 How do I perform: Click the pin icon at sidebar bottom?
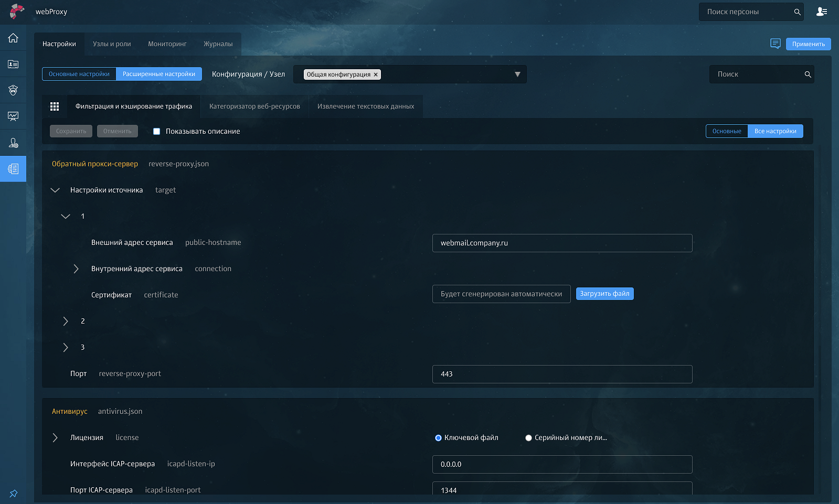(x=13, y=494)
